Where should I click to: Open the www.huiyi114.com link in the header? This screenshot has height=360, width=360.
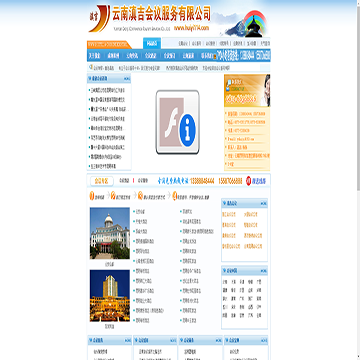coord(191,28)
